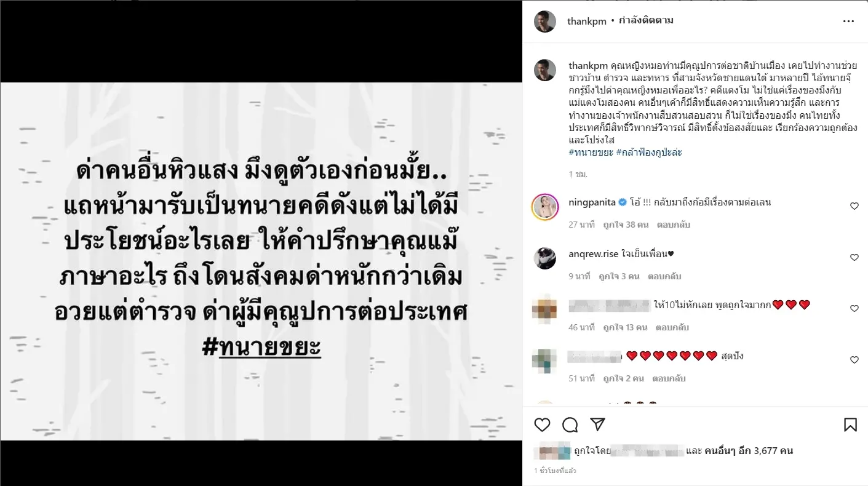Open the three-dot more options menu
The image size is (868, 486).
pos(849,21)
